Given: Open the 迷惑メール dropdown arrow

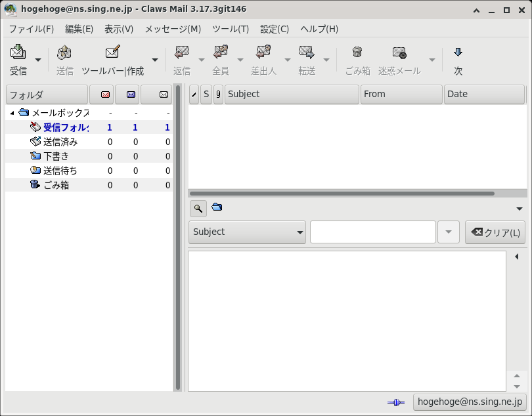Looking at the screenshot, I should click(x=432, y=60).
